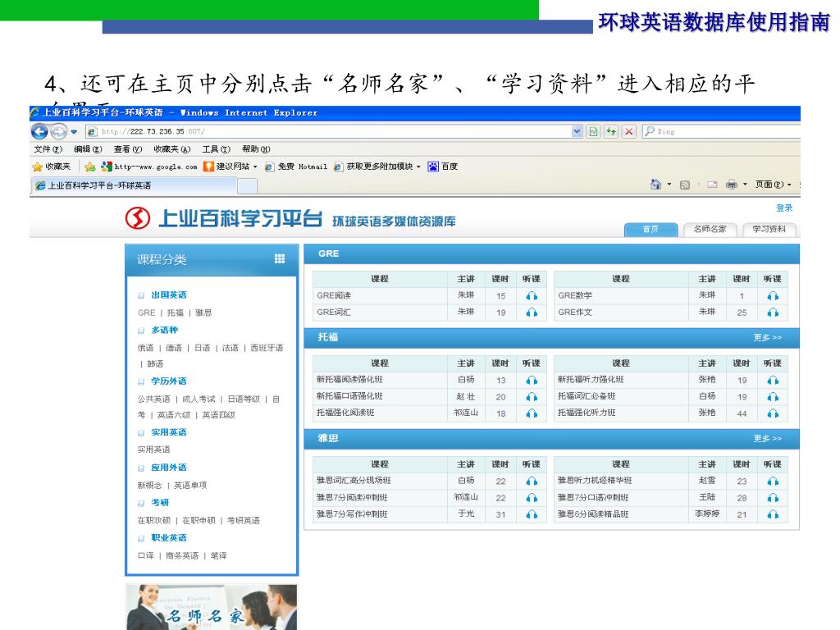840x630 pixels.
Task: Open the 页面(P) command bar dropdown
Action: (773, 185)
